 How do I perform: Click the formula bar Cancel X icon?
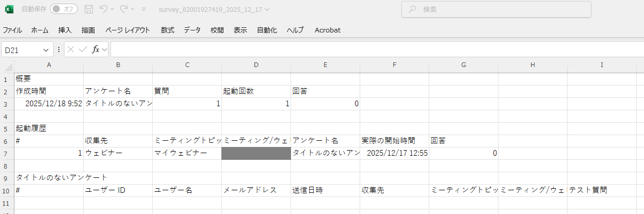(x=71, y=50)
